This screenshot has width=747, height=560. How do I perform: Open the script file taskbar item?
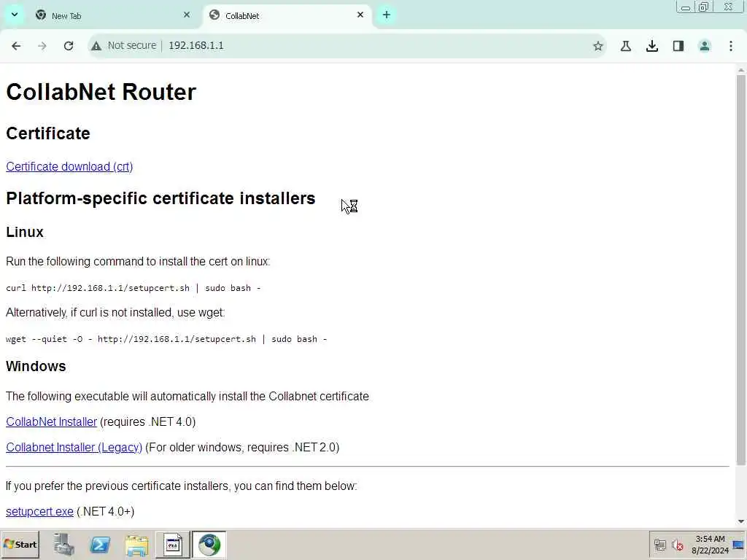tap(172, 545)
